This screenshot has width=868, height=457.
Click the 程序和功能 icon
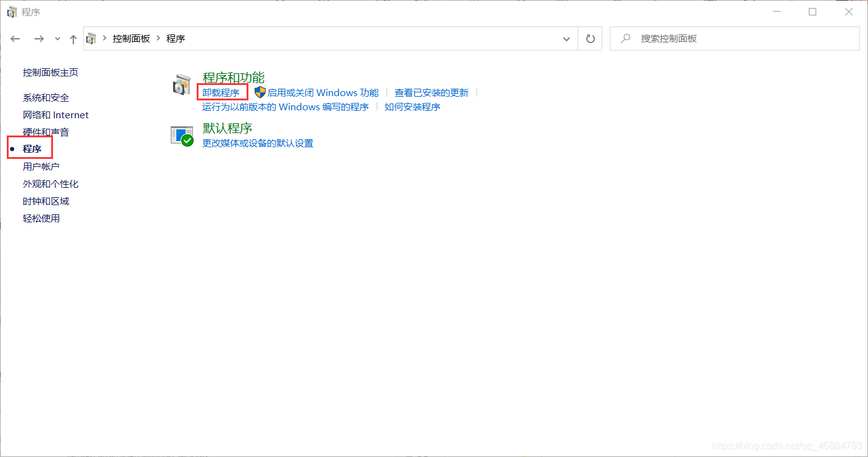[182, 86]
